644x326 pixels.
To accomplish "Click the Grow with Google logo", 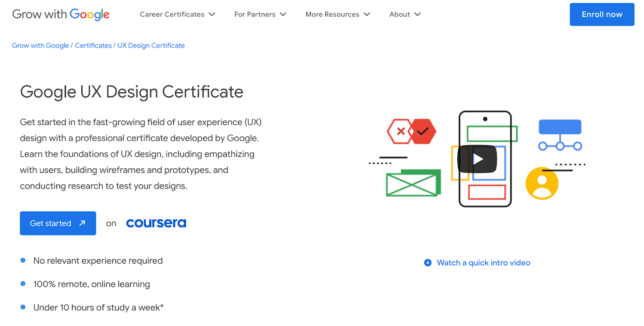I will pyautogui.click(x=61, y=15).
